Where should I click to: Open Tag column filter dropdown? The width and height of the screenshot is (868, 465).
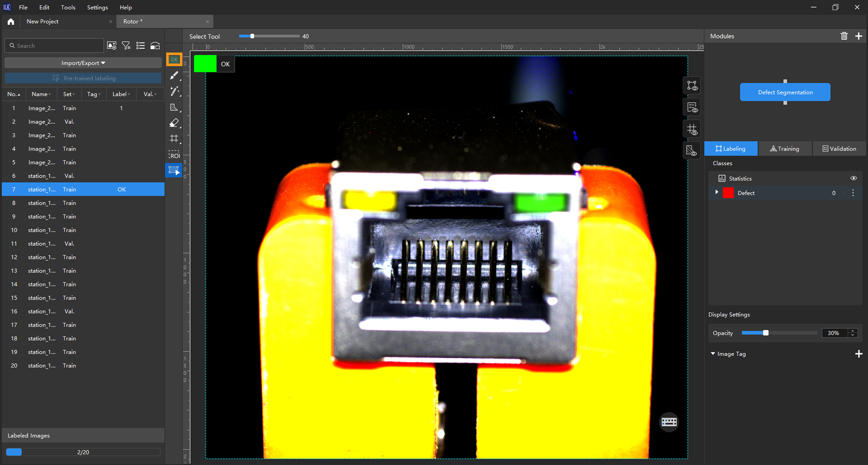(x=99, y=95)
